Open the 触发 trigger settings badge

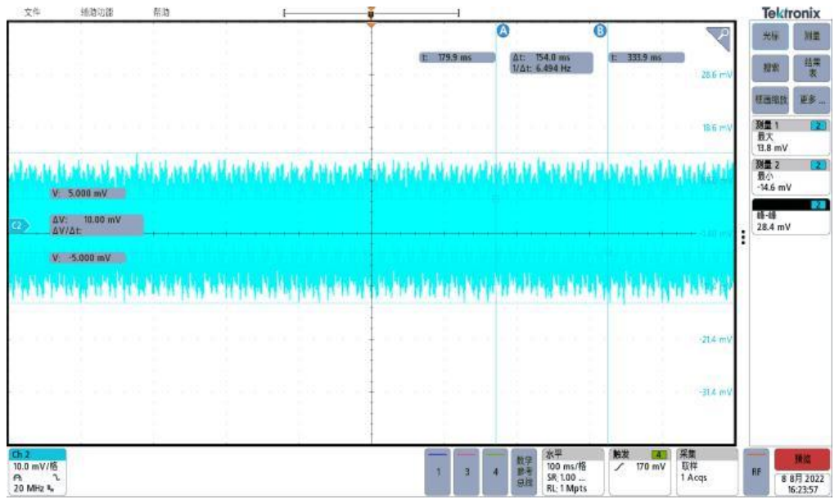click(x=640, y=472)
